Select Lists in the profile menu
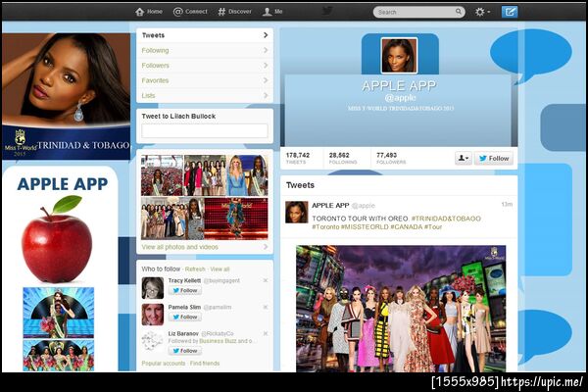The image size is (588, 392). [x=205, y=95]
